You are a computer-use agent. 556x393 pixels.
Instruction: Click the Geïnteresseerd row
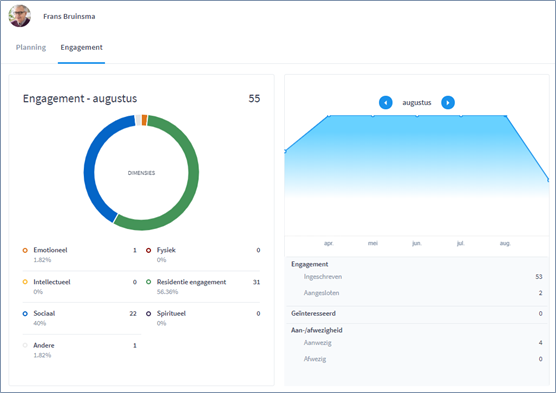tap(417, 314)
